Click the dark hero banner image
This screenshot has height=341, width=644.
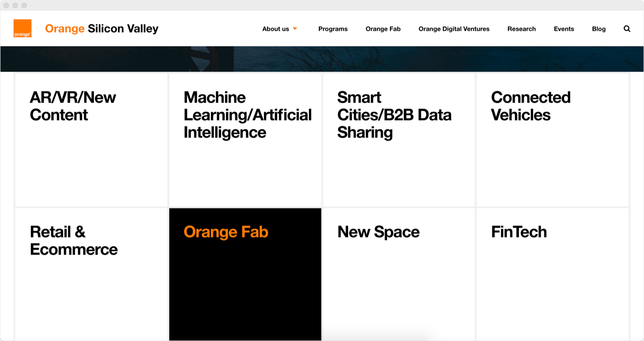[x=322, y=59]
